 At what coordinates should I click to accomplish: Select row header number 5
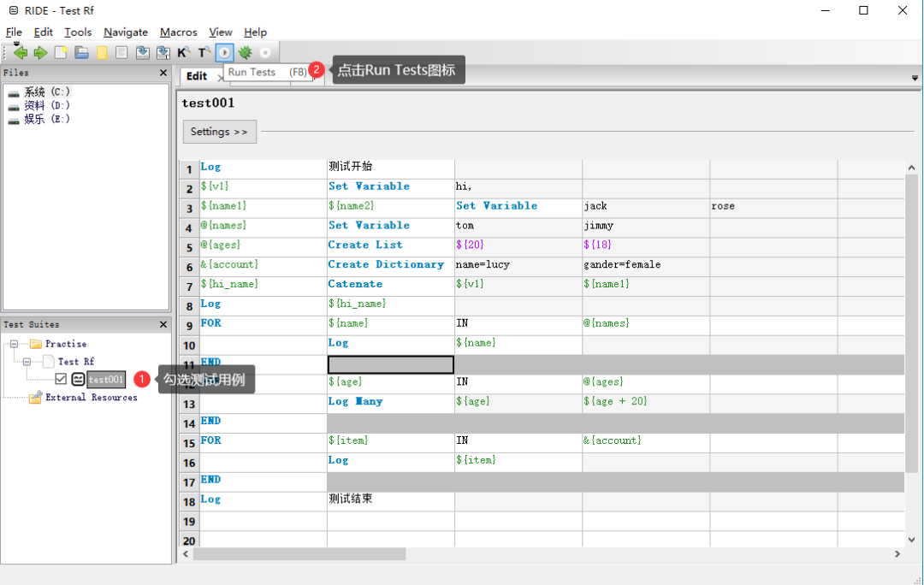(189, 248)
